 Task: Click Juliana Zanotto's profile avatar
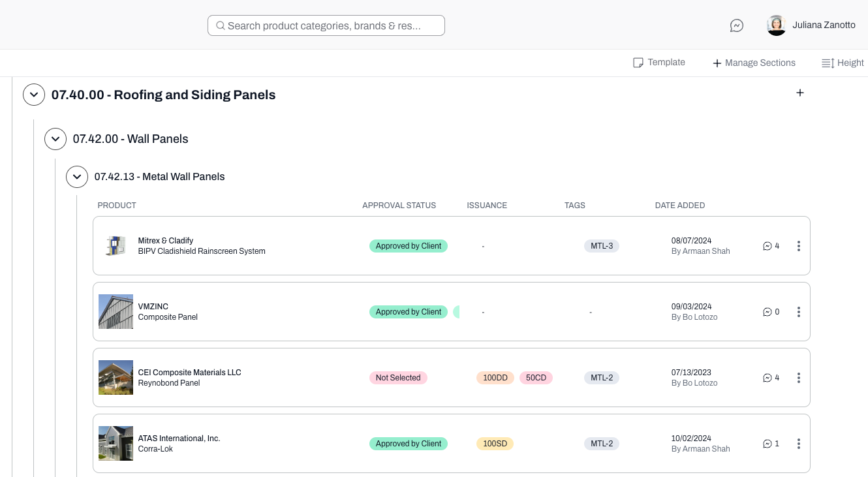pos(776,25)
